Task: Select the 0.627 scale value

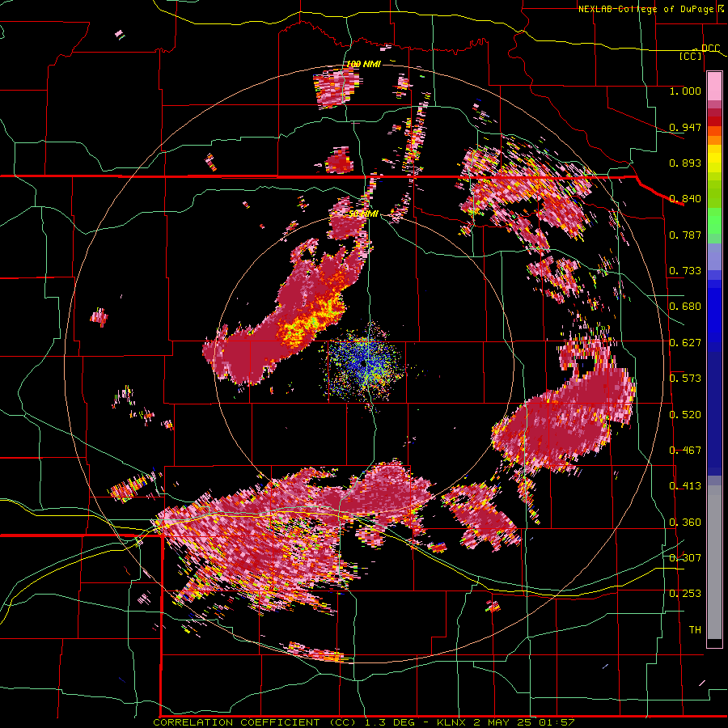Action: pyautogui.click(x=685, y=343)
